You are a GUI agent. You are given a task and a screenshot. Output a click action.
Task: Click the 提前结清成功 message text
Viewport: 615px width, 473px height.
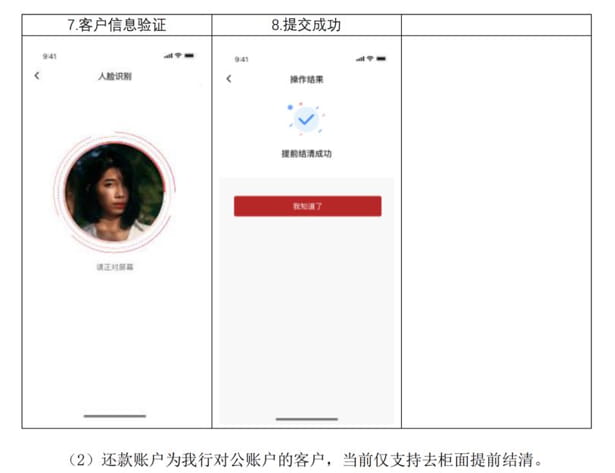[x=307, y=153]
